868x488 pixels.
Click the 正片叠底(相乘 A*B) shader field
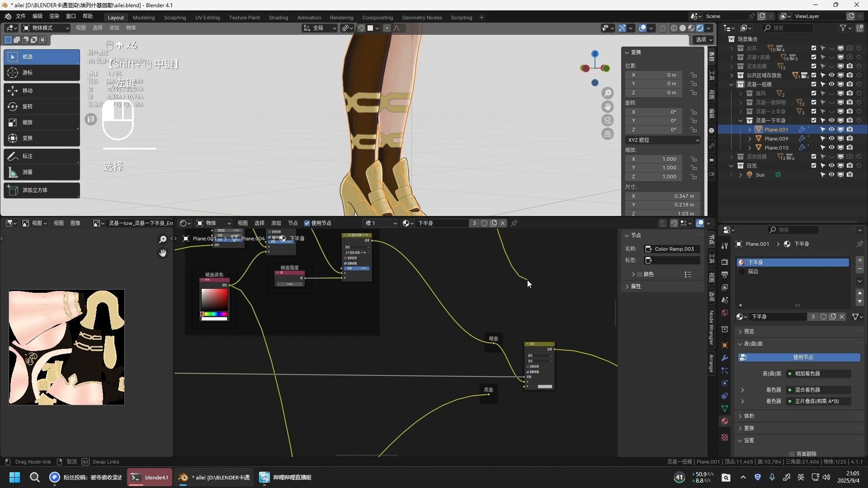(x=819, y=401)
